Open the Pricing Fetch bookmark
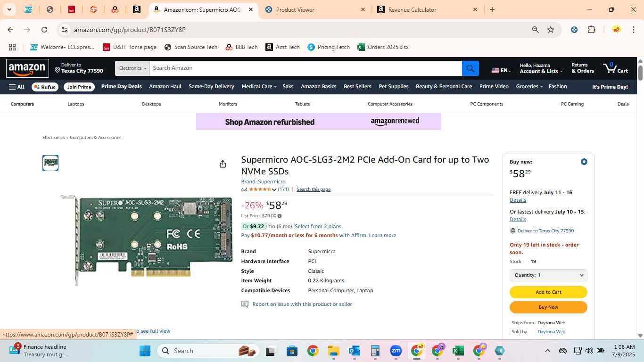 (329, 47)
